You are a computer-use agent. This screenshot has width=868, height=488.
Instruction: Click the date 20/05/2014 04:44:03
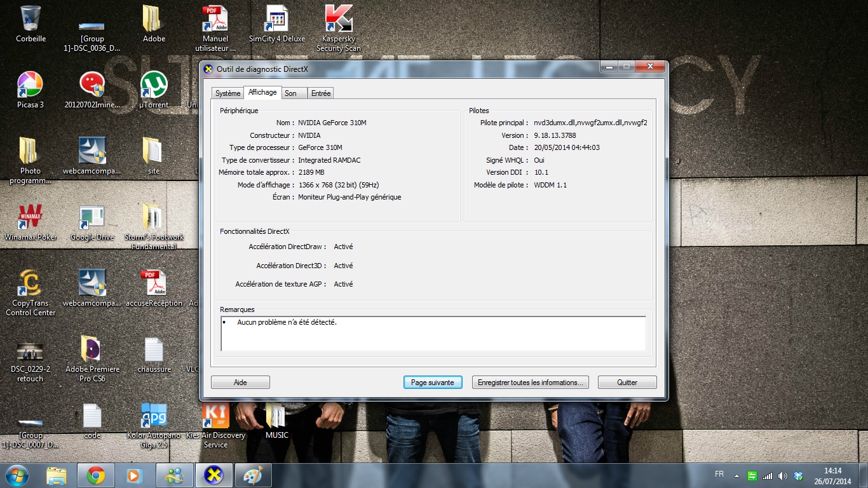[x=567, y=147]
